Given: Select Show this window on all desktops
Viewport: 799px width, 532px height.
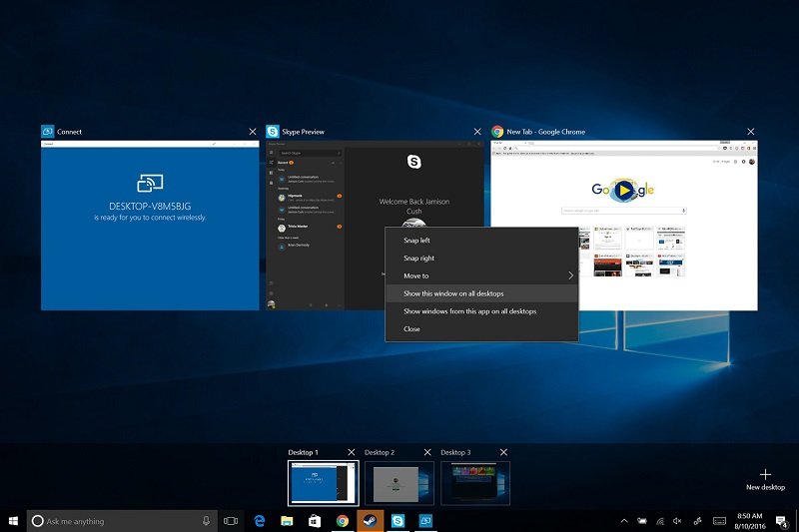Looking at the screenshot, I should 481,293.
